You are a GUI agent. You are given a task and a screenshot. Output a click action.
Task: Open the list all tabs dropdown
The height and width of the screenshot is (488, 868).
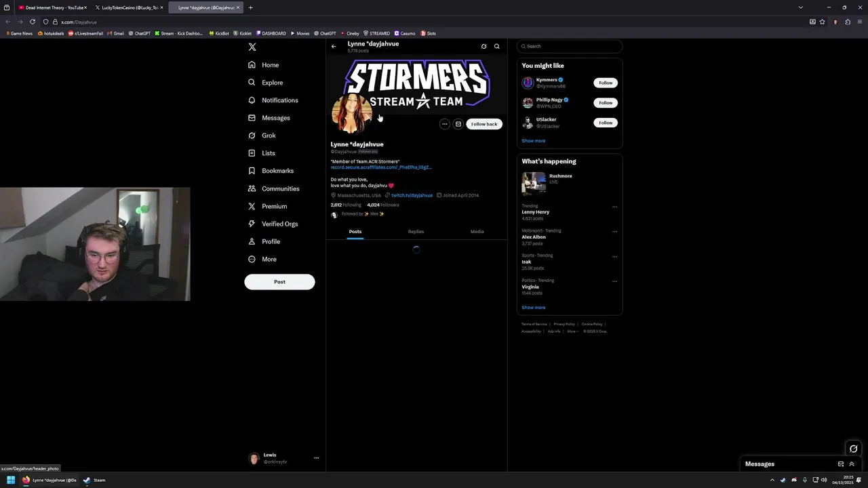(x=801, y=7)
